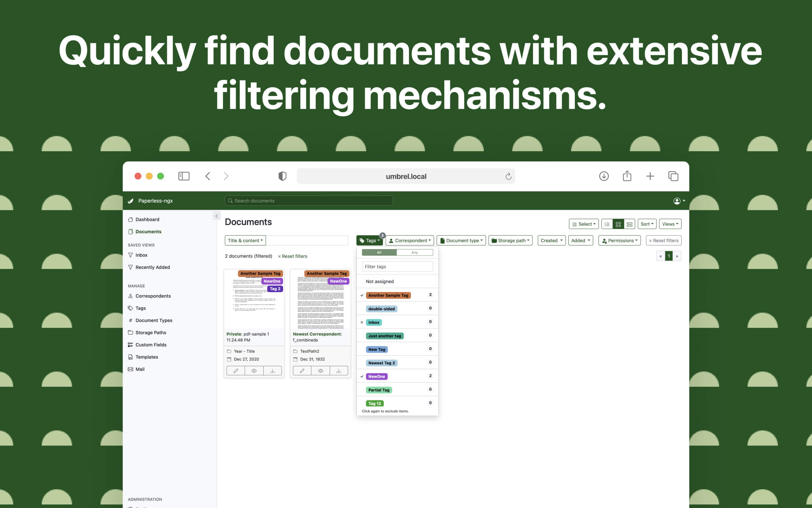Viewport: 812px width, 508px height.
Task: Exclude documents with Not assigned tags
Action: coord(379,281)
